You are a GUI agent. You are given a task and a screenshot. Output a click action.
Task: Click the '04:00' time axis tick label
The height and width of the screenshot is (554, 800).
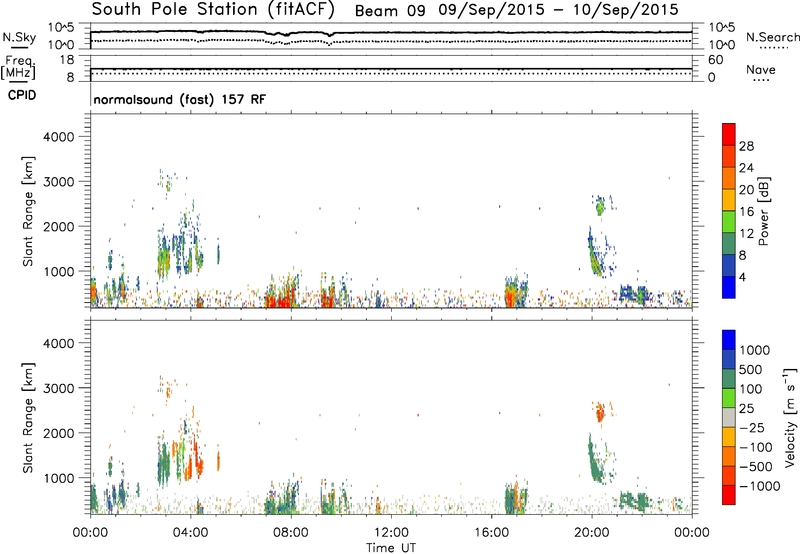[190, 533]
